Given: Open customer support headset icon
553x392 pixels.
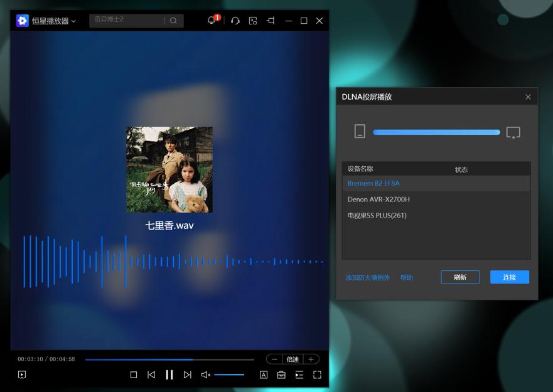Looking at the screenshot, I should tap(235, 21).
